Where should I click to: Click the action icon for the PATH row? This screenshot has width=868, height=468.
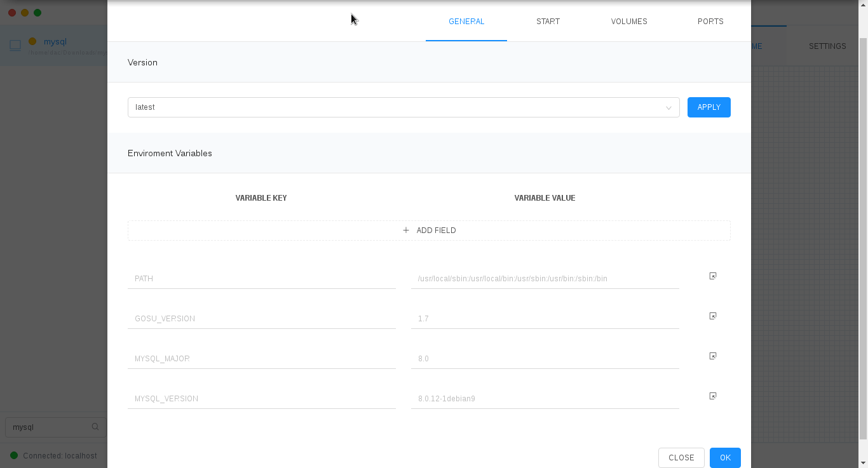[713, 276]
